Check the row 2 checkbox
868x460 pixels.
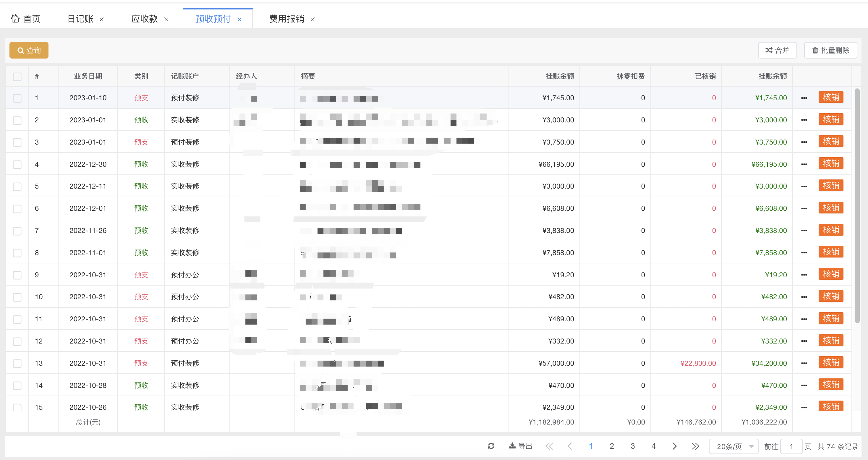tap(17, 120)
